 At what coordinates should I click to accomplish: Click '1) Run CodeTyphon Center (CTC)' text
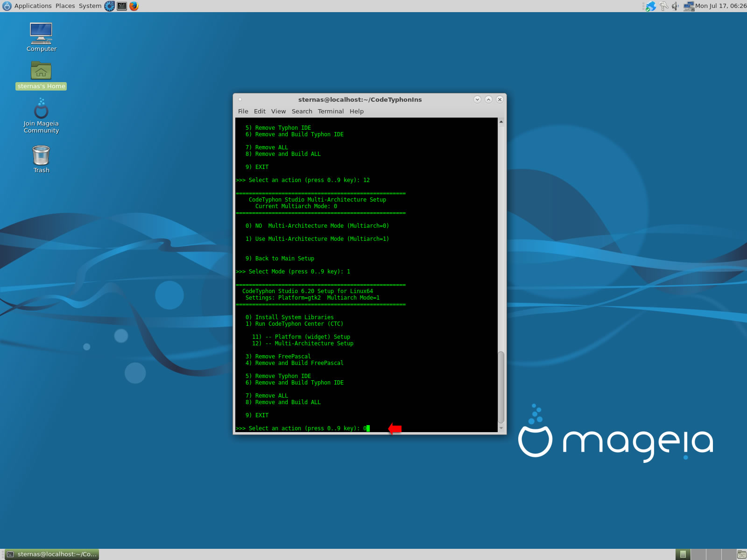point(294,324)
